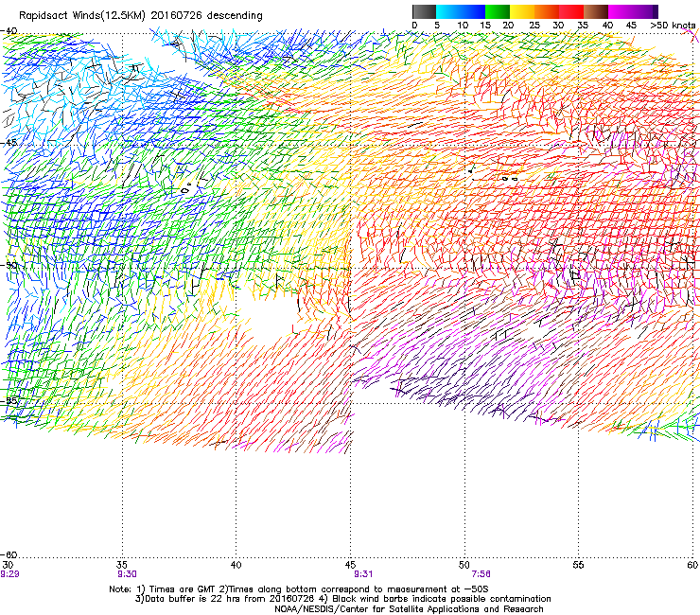Click the green 15-20 knots legend swatch
The width and height of the screenshot is (700, 615).
tap(497, 11)
